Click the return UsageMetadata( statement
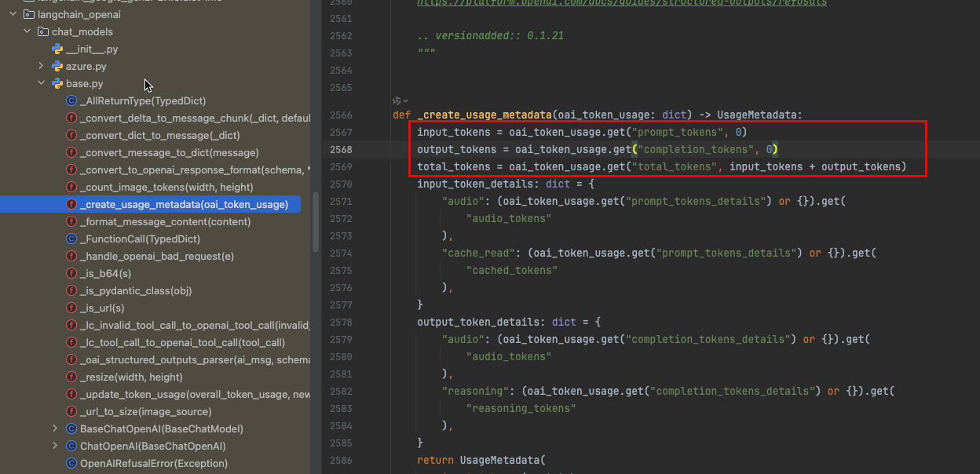Image resolution: width=980 pixels, height=474 pixels. coord(481,460)
